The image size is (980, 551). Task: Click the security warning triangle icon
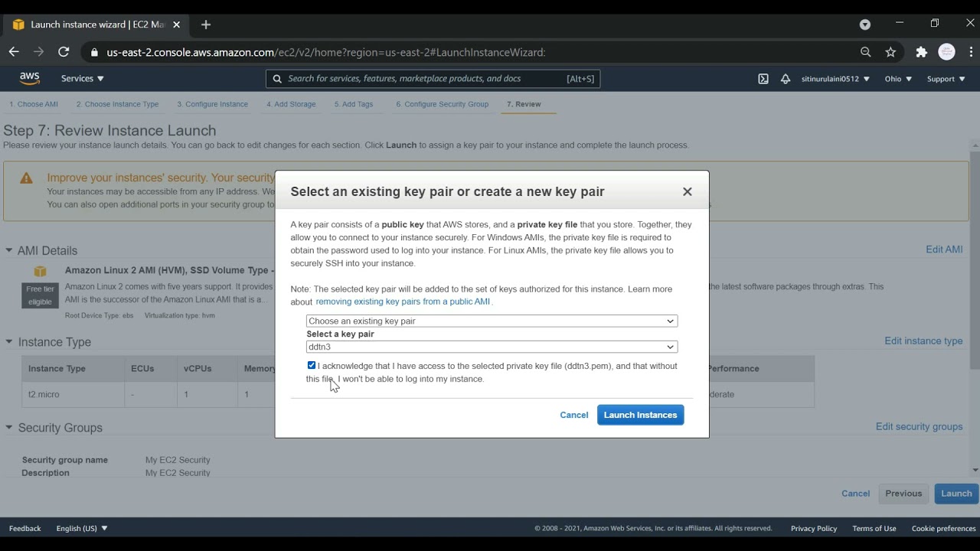pos(26,178)
